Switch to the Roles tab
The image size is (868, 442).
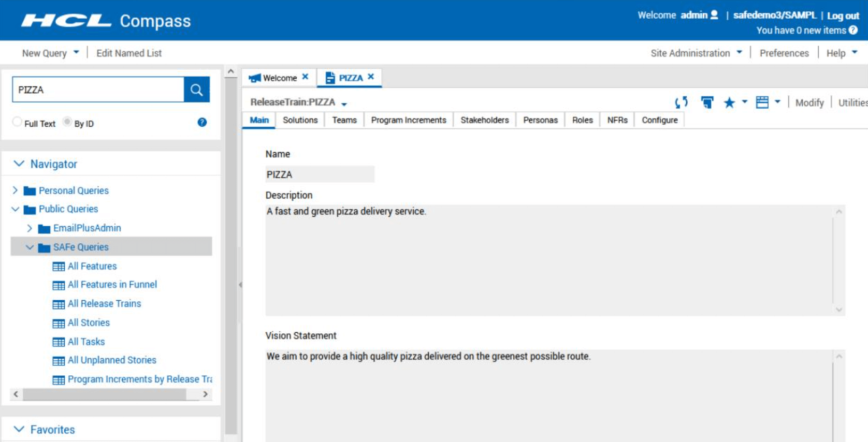(x=582, y=120)
